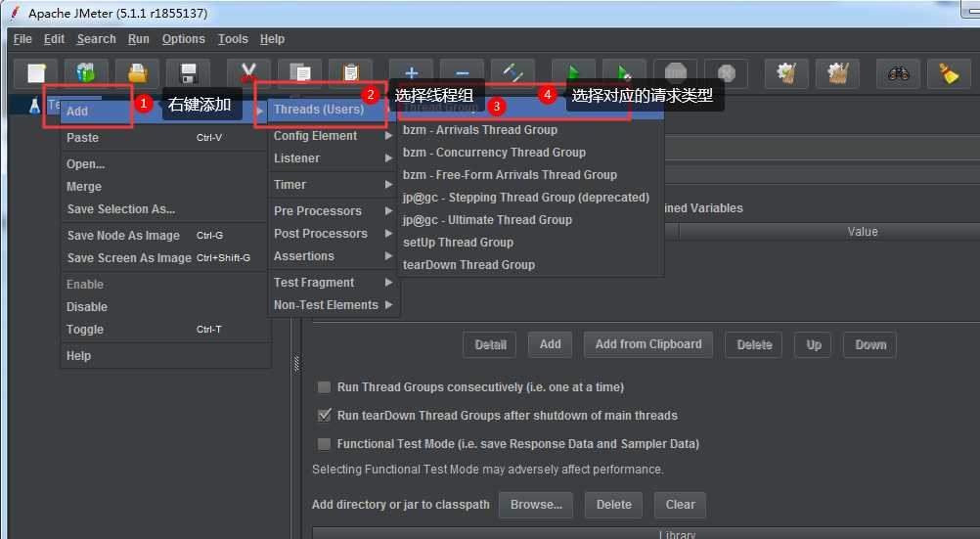The image size is (980, 539).
Task: Open the Help menu in menu bar
Action: pyautogui.click(x=272, y=39)
